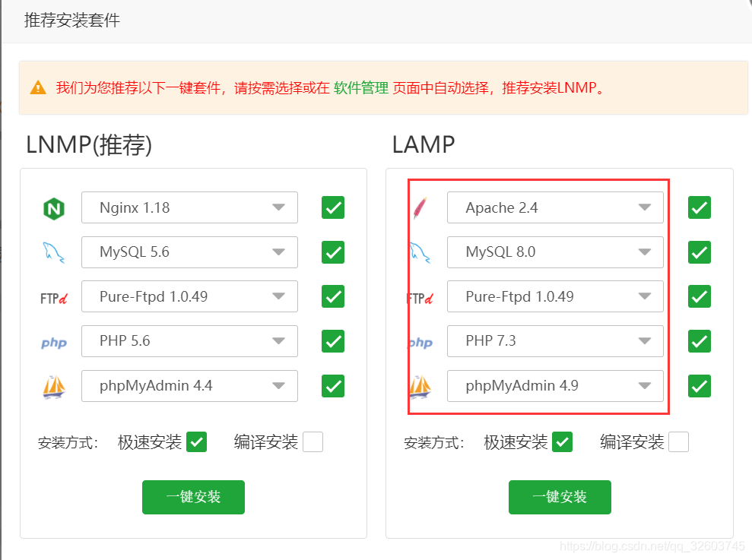Click the 安装方式 label under LNMP
This screenshot has width=752, height=560.
coord(68,442)
